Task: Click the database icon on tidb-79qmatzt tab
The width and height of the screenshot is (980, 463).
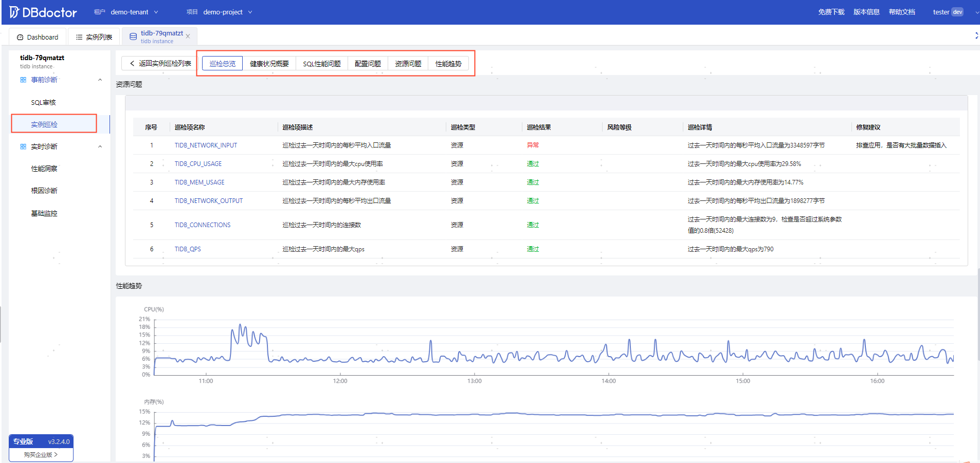Action: click(x=133, y=36)
